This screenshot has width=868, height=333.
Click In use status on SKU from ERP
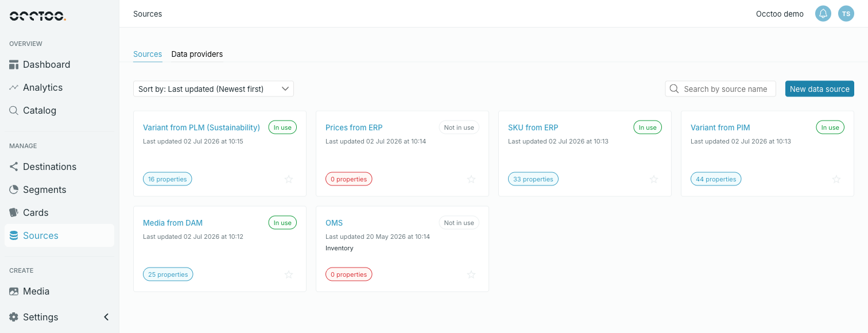[648, 127]
